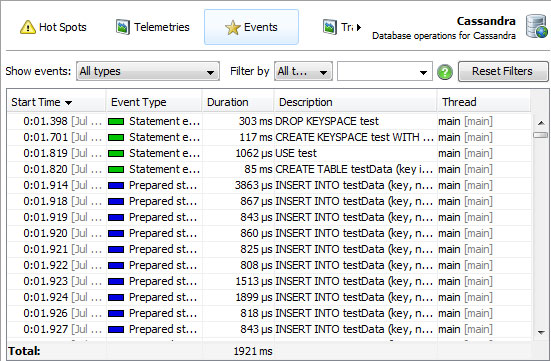Open the Filter by column dropdown
Screen dimensions: 551x361
(303, 71)
